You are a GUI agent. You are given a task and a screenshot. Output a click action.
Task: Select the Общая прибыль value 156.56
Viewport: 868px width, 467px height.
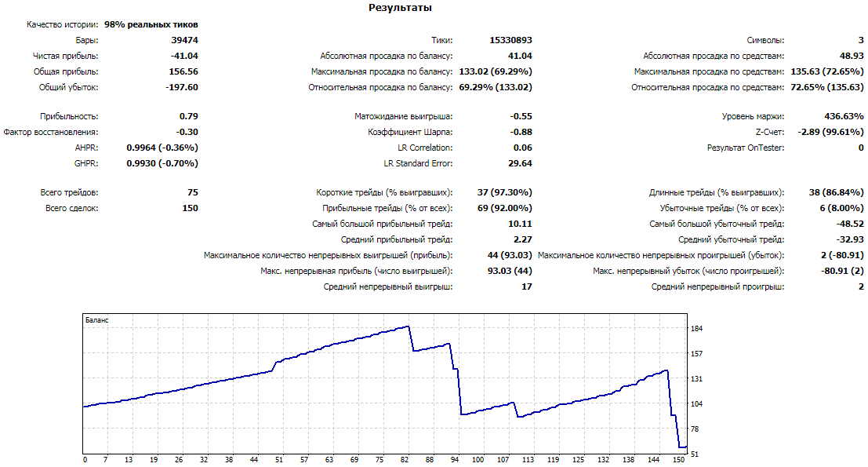(183, 71)
